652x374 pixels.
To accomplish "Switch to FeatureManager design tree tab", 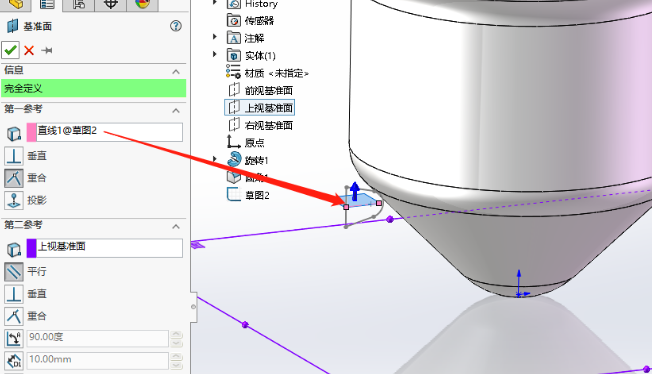I will point(16,4).
